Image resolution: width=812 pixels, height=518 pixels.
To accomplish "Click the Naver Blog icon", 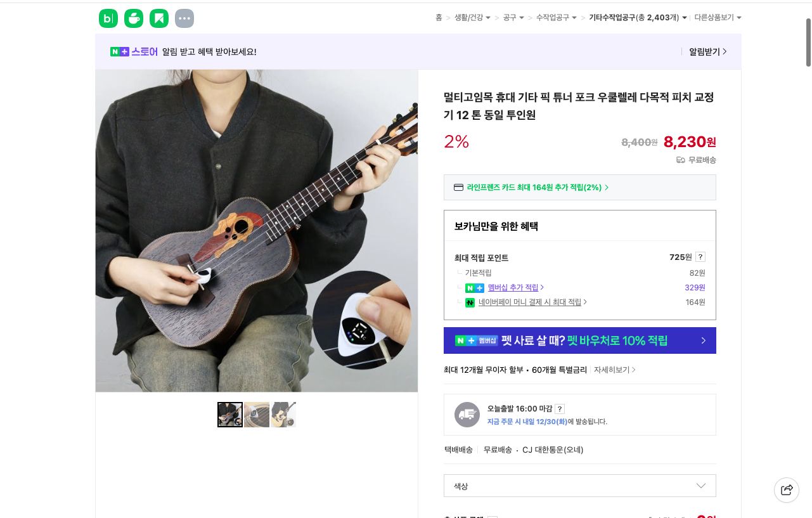I will coord(108,18).
